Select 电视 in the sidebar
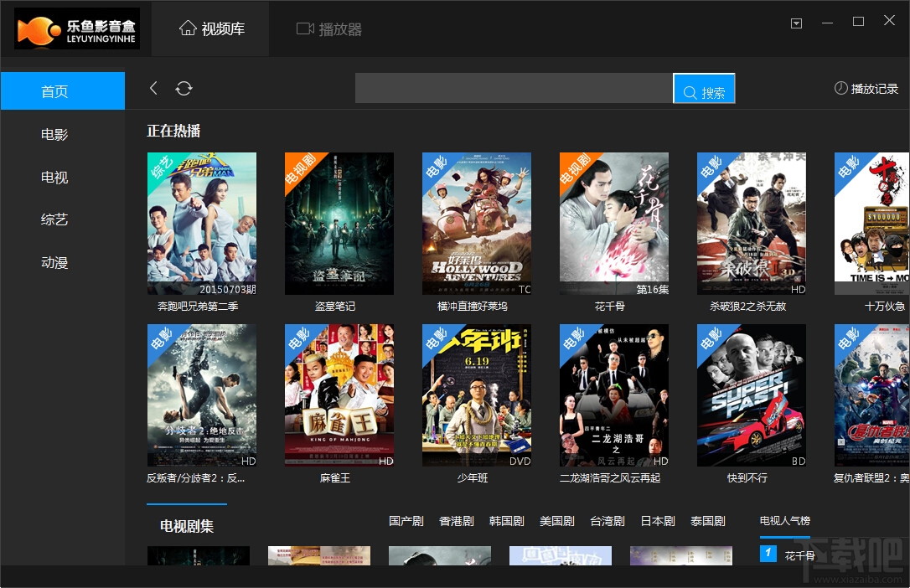910x588 pixels. click(x=54, y=178)
